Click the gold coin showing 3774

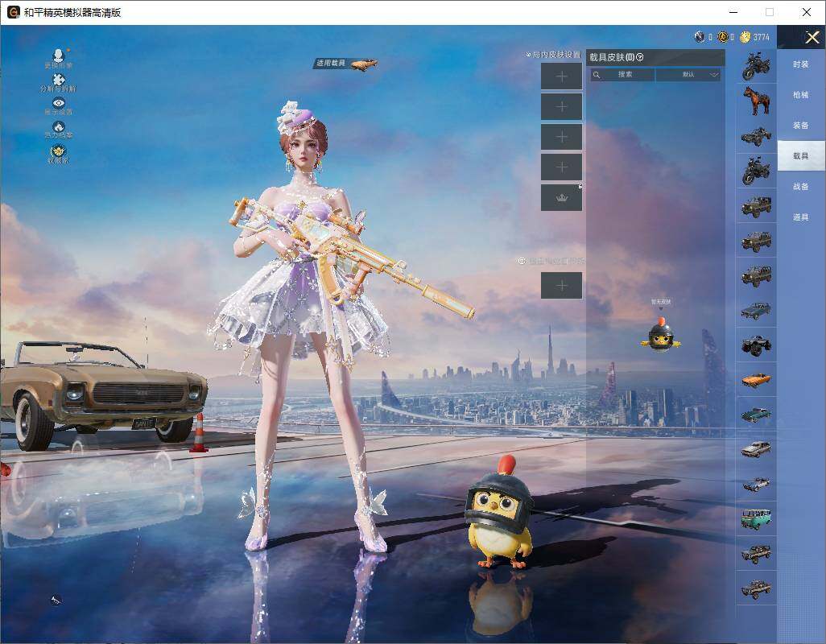[745, 36]
